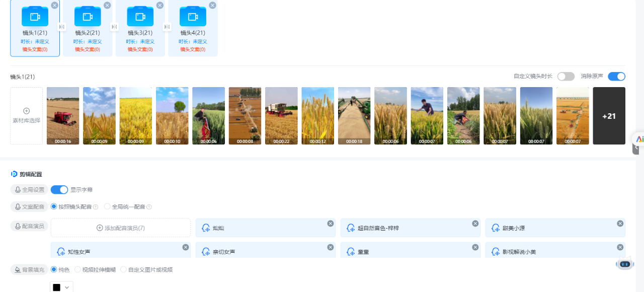Open 镜头文案(0) under 镜头3
The width and height of the screenshot is (644, 292).
(x=140, y=49)
